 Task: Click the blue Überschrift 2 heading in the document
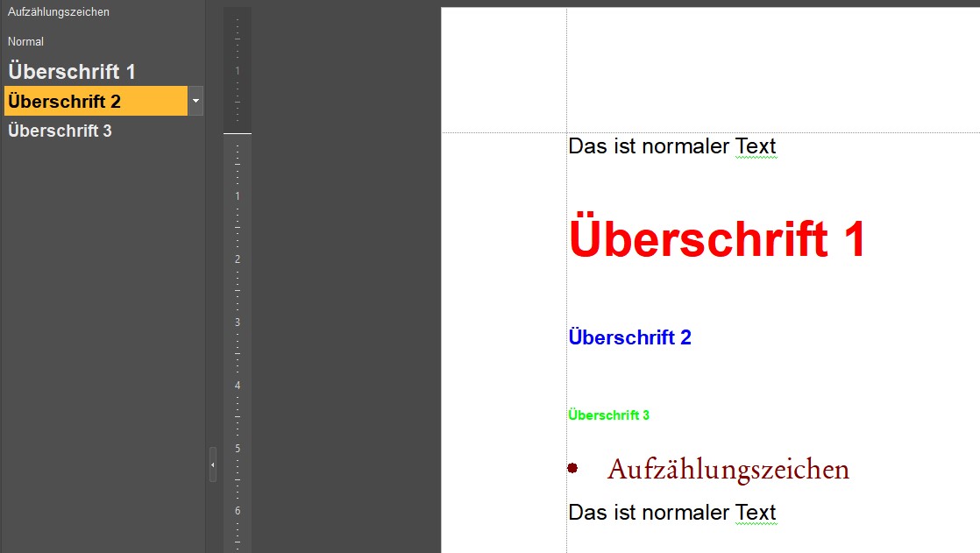(x=629, y=337)
